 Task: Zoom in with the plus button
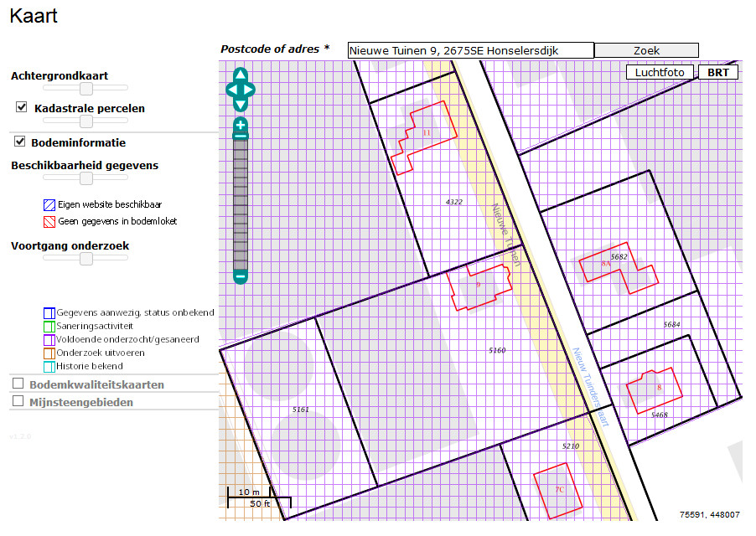pyautogui.click(x=241, y=126)
